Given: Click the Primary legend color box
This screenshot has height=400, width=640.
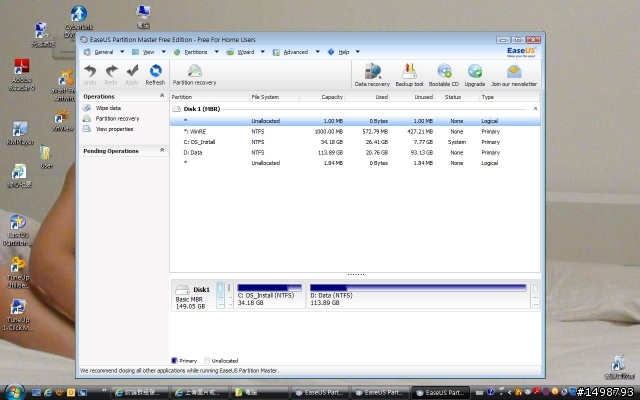Looking at the screenshot, I should coord(174,360).
